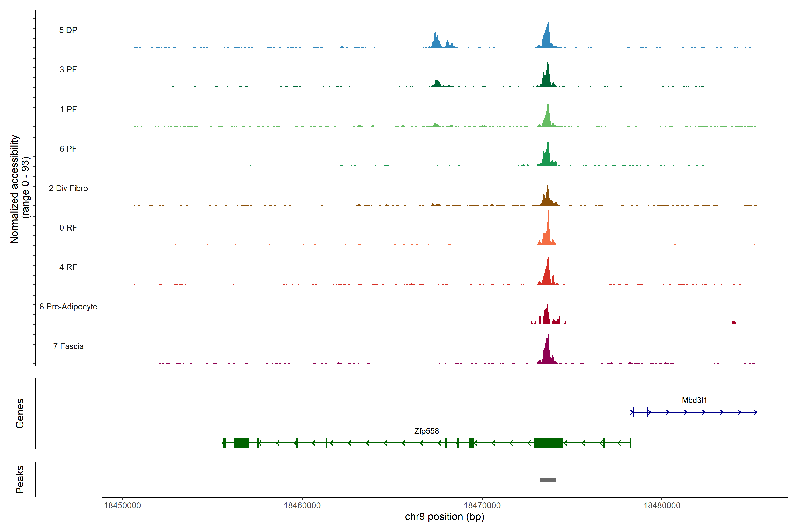Click the 0 RF track label

(x=68, y=228)
